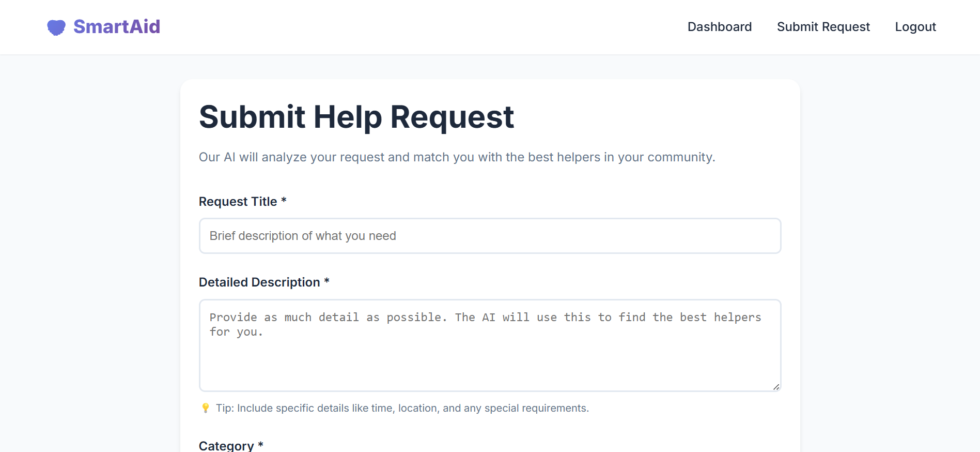
Task: Click the SmartAid brand name text
Action: [x=117, y=27]
